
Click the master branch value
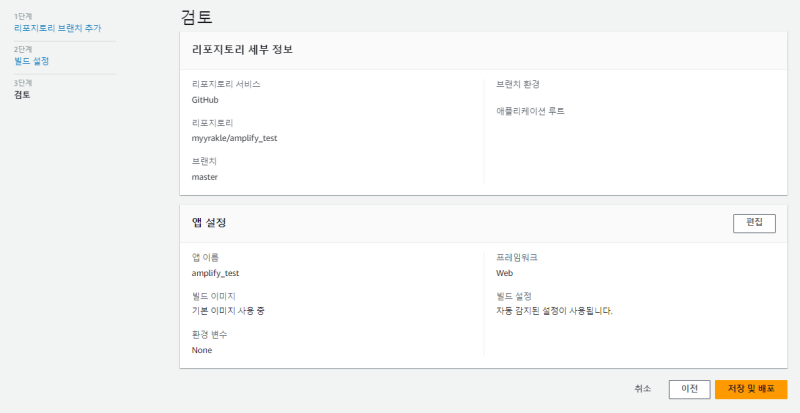click(x=204, y=177)
